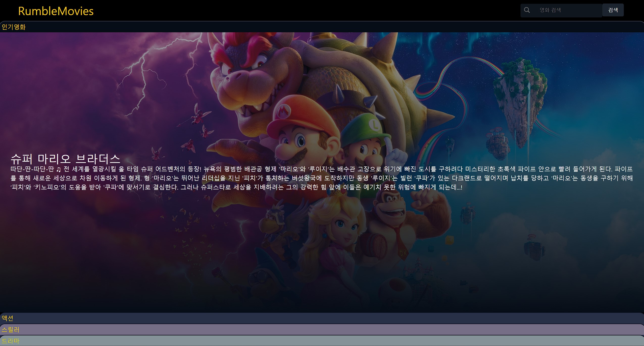Click the magnifying glass search icon
The height and width of the screenshot is (346, 644).
527,10
